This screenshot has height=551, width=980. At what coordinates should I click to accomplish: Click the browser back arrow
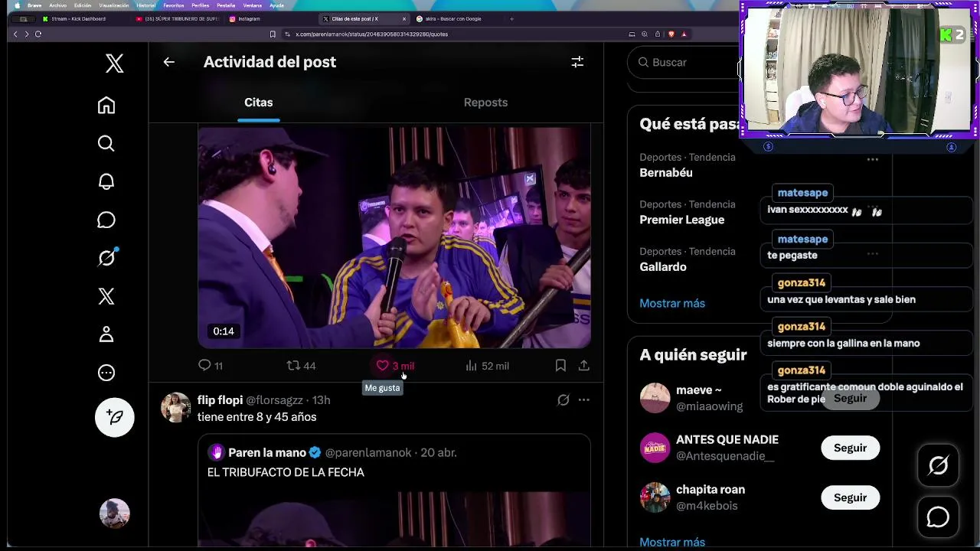15,34
